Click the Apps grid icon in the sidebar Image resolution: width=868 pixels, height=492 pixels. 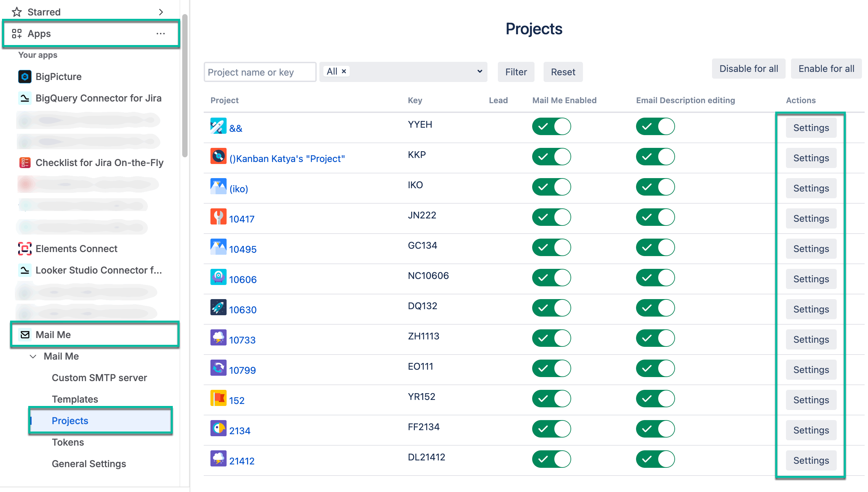[x=17, y=34]
